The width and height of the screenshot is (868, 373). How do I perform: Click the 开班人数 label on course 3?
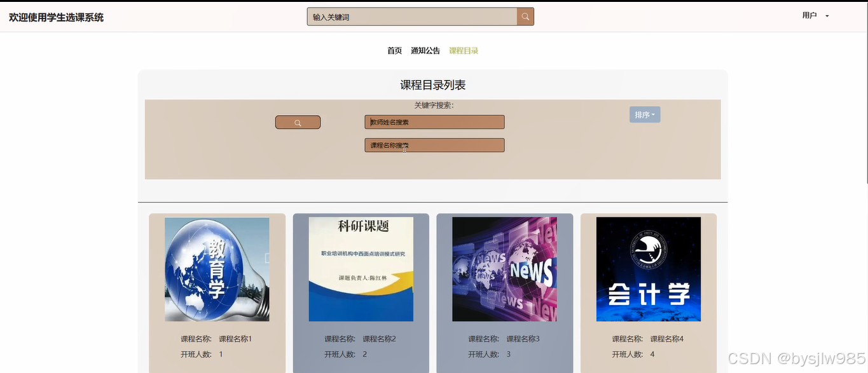[x=485, y=354]
